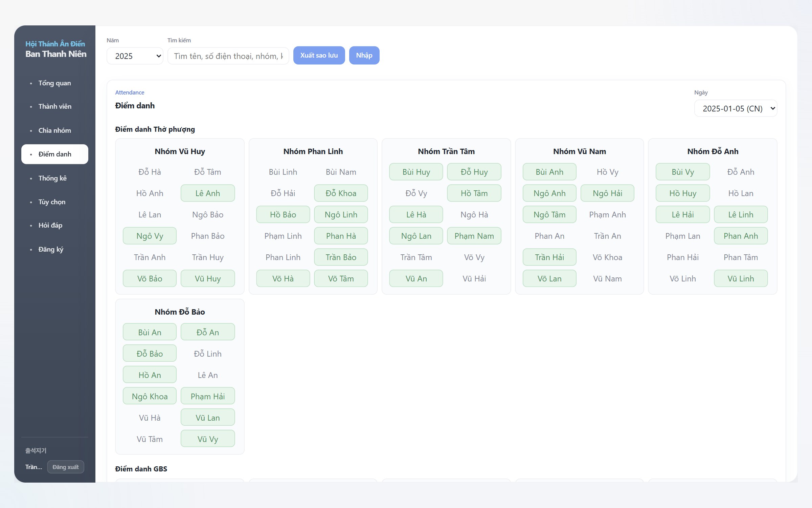Screen dimensions: 812x508
Task: Go to Thành viên page
Action: 55,106
